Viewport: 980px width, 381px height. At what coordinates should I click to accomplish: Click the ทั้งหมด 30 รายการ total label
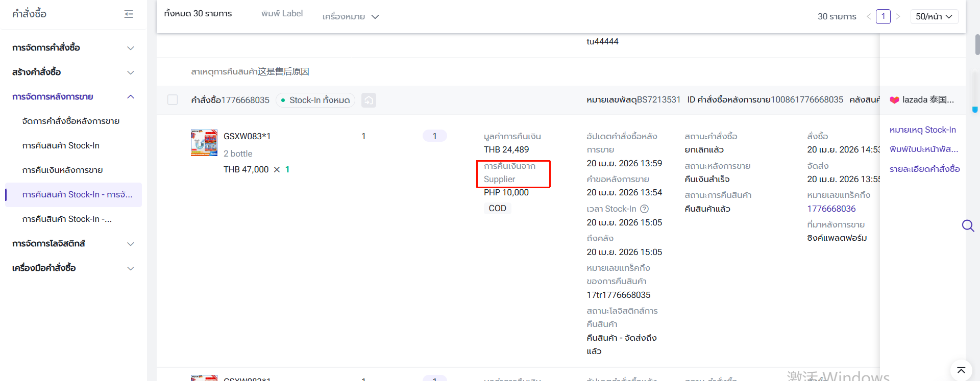point(198,14)
